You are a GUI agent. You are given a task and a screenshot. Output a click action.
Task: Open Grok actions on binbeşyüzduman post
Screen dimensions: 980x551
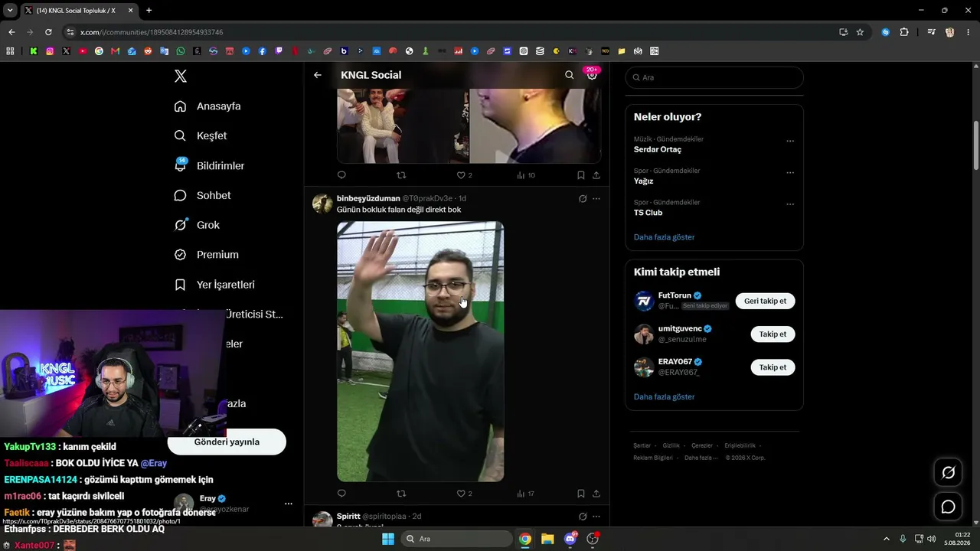(583, 199)
